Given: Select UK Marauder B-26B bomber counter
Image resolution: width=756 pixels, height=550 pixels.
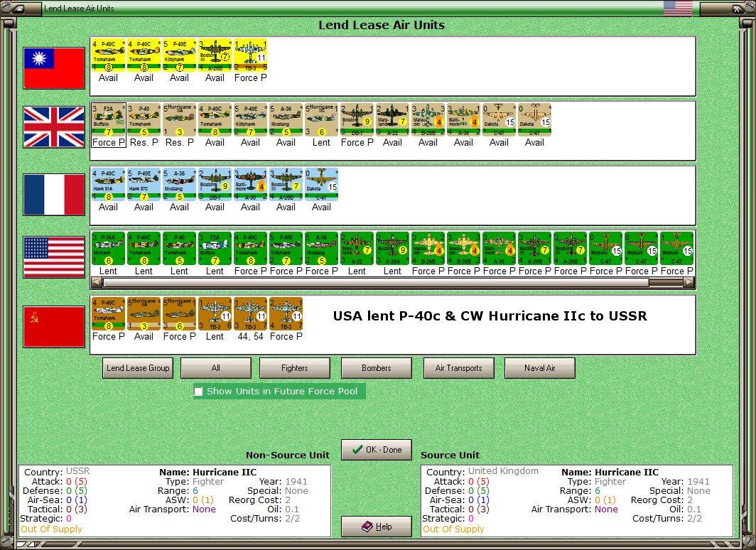Looking at the screenshot, I should click(x=428, y=119).
